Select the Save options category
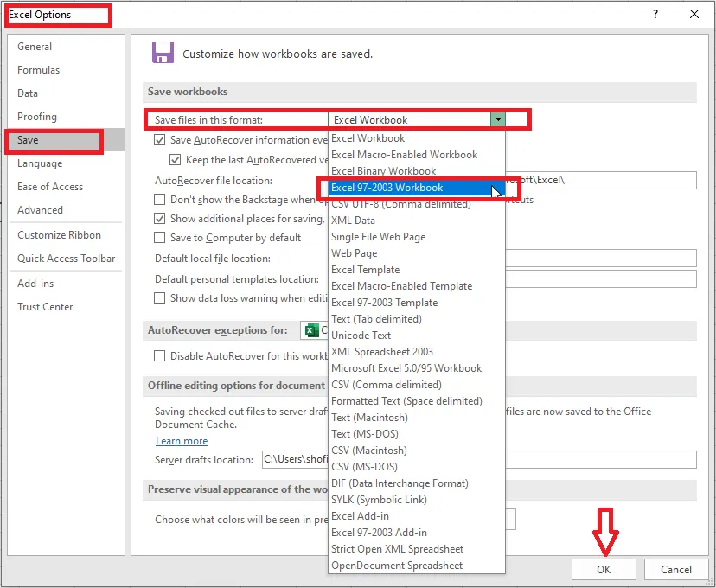 coord(66,140)
